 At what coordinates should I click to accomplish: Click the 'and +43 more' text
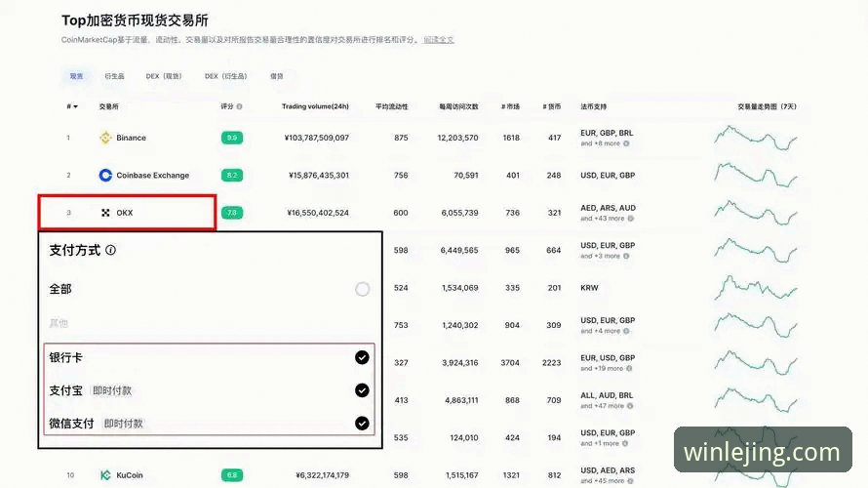pos(603,219)
